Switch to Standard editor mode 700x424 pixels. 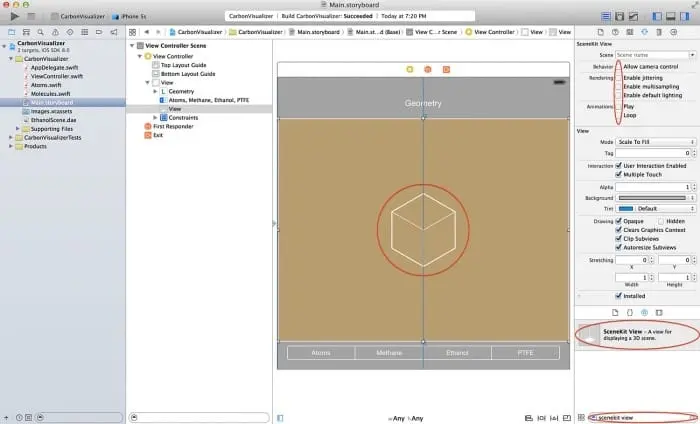tap(606, 17)
